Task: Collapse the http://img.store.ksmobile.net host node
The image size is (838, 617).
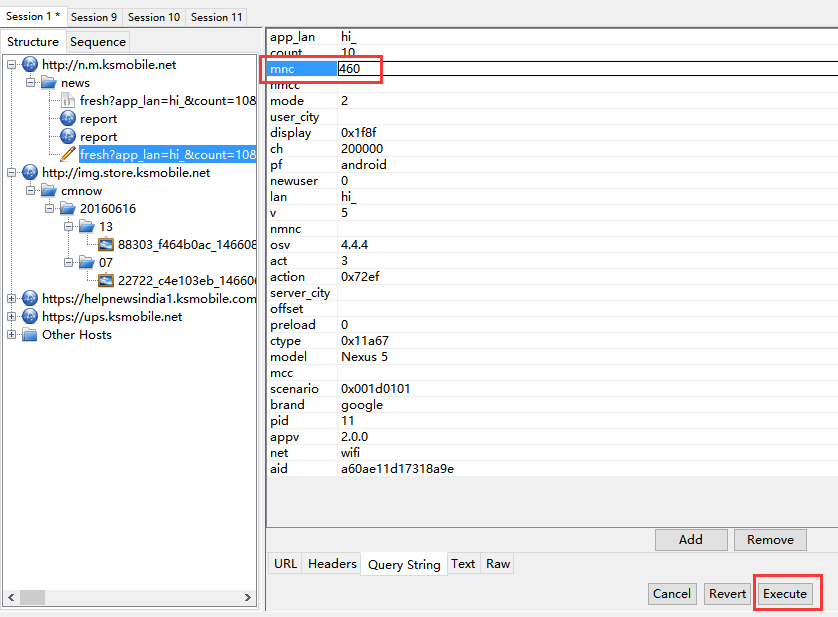Action: click(12, 173)
